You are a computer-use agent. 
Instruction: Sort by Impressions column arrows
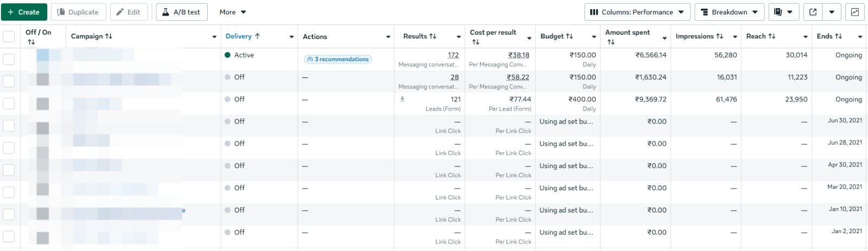[719, 36]
